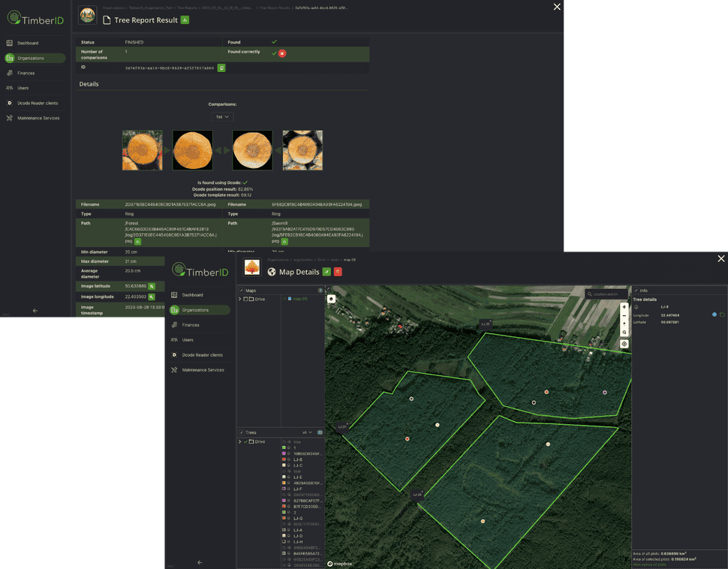The image size is (728, 569).
Task: Download the Tree Report via download icon
Action: (x=185, y=20)
